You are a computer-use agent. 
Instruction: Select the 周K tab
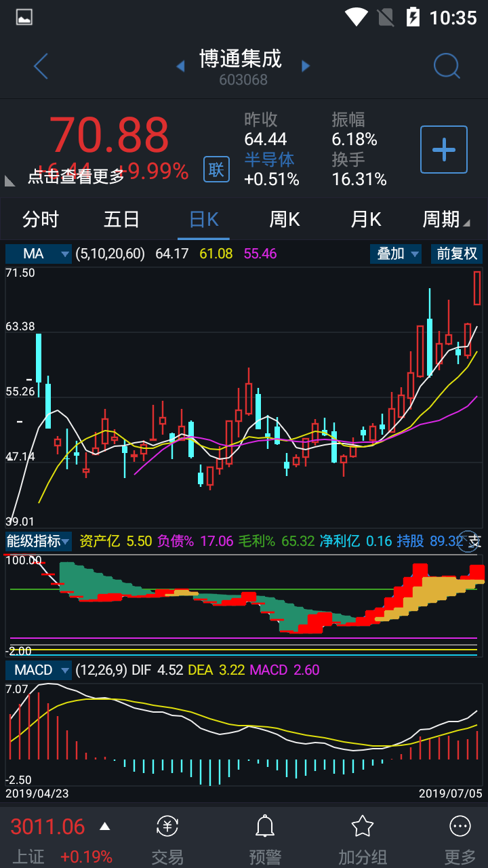click(285, 219)
